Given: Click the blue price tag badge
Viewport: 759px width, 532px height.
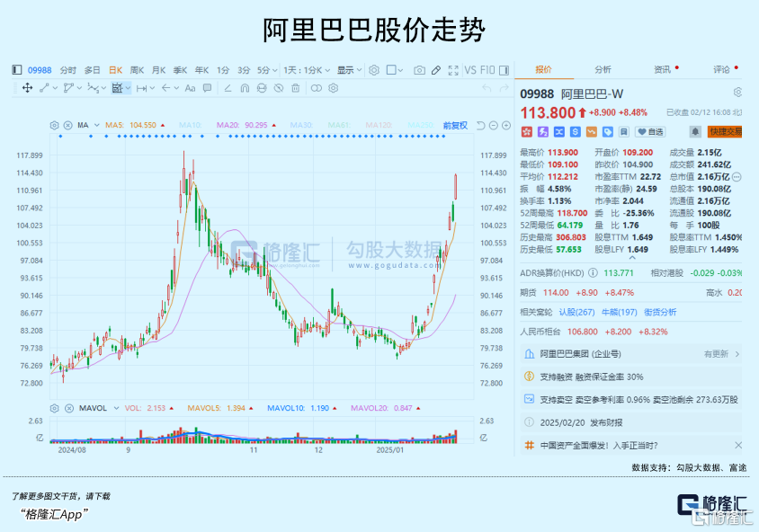Looking at the screenshot, I should pos(608,131).
